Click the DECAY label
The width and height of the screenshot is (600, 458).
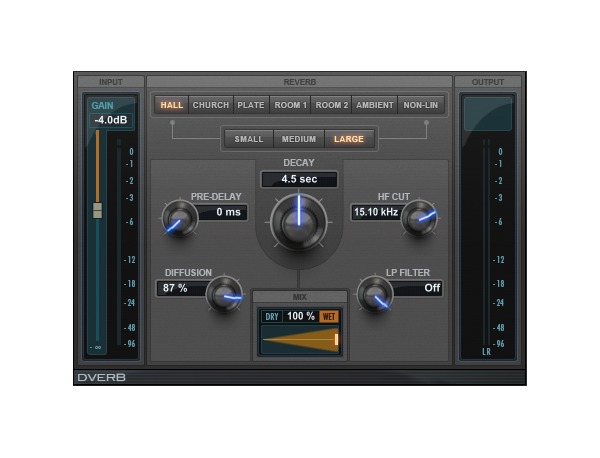coord(299,163)
